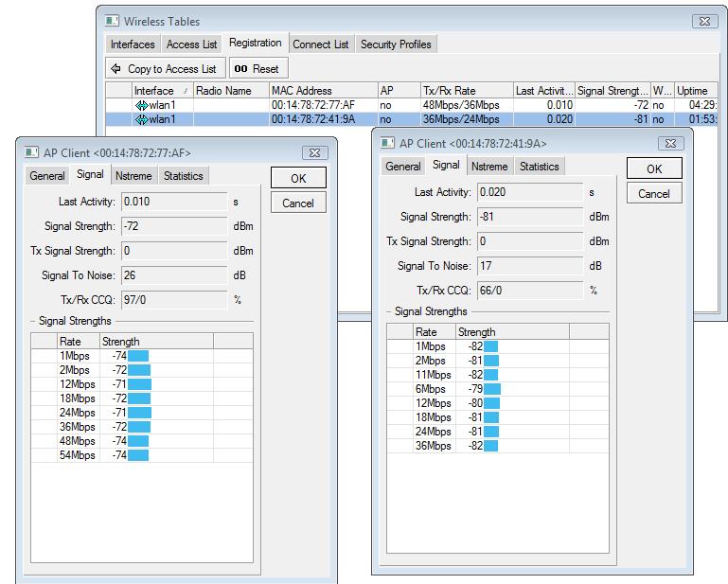Click wlan1 icon in the 00:14:78:72:77:AF row
728x584 pixels.
click(142, 105)
